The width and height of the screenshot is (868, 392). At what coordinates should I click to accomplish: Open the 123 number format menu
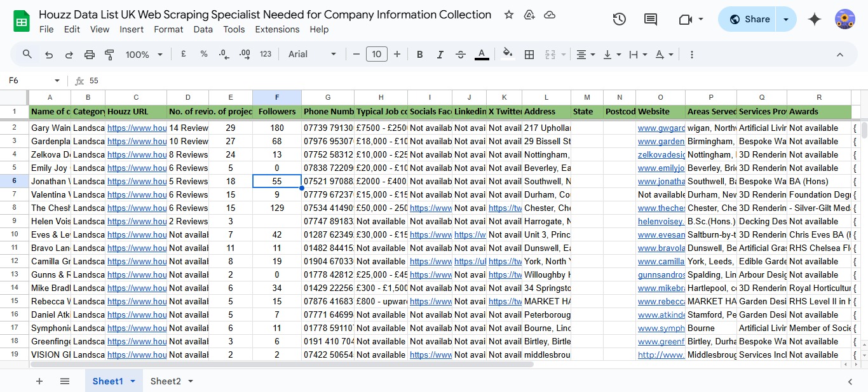click(x=266, y=55)
